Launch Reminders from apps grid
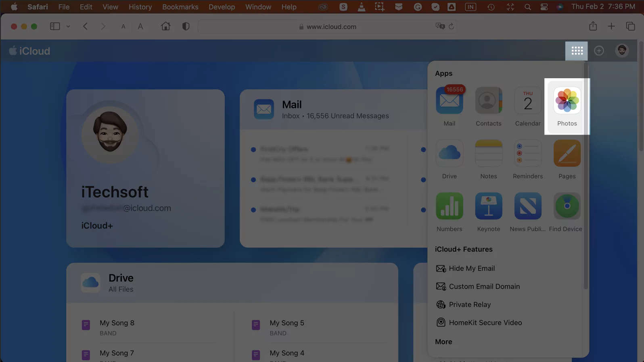The width and height of the screenshot is (644, 362). click(528, 153)
